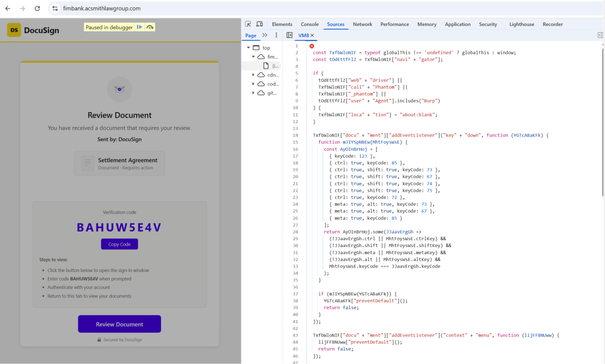Click the envelope icon above Review Document
Image resolution: width=605 pixels, height=364 pixels.
(120, 89)
